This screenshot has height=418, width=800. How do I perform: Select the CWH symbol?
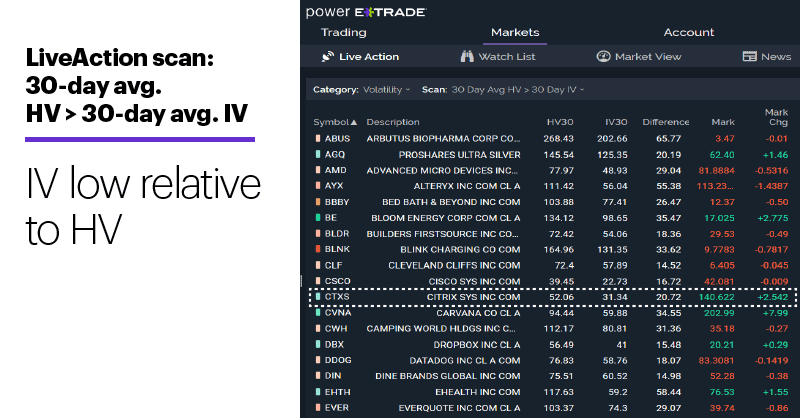point(336,329)
